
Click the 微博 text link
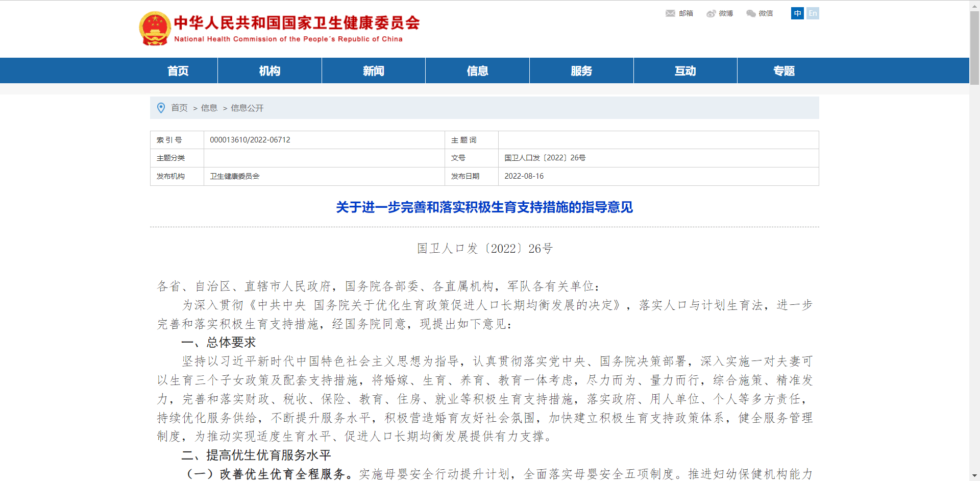(x=726, y=13)
